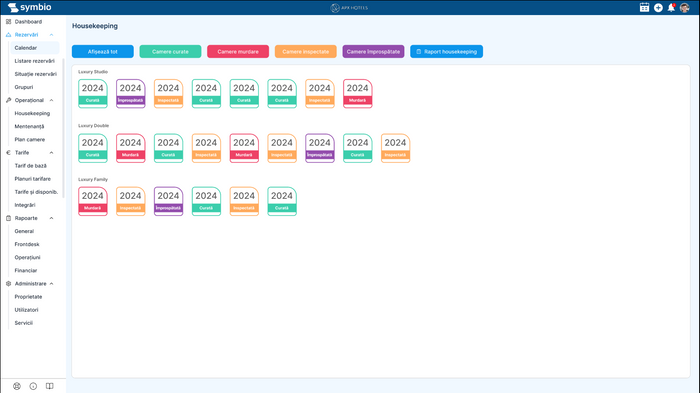Open Utilizatori in sidebar

(x=26, y=310)
